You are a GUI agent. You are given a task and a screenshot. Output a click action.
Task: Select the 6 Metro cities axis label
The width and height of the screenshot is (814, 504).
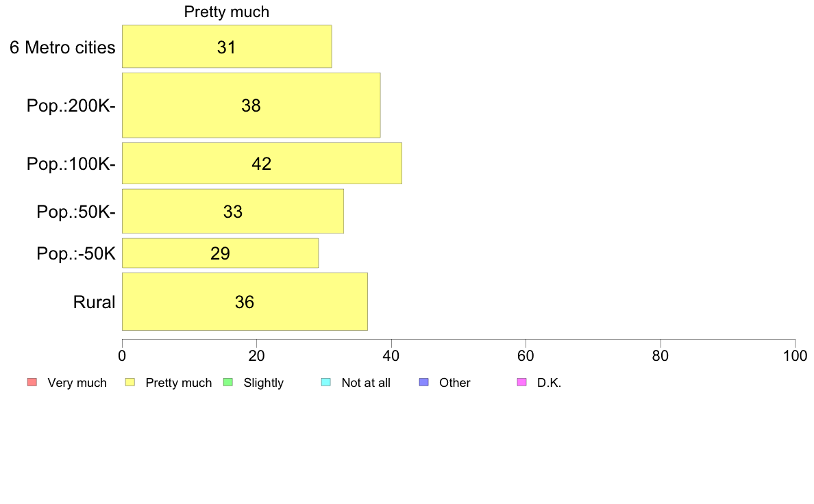tap(62, 47)
